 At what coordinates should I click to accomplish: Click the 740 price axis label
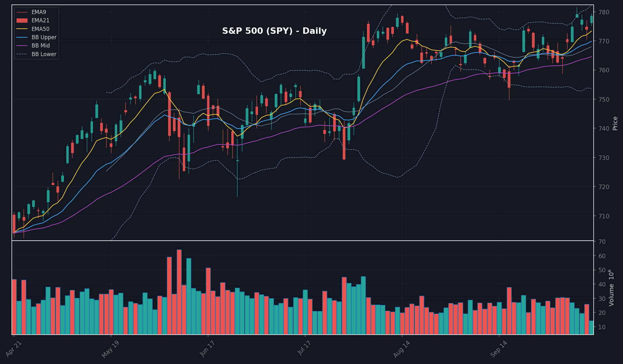point(604,128)
